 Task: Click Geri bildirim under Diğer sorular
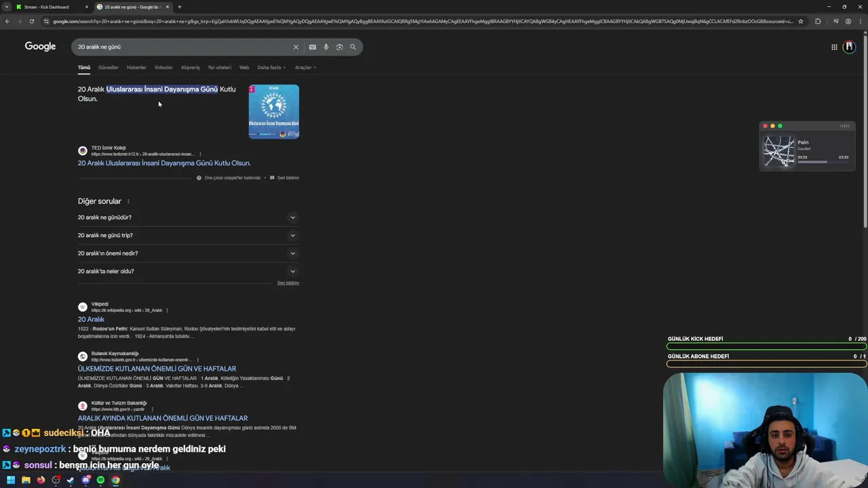(288, 283)
